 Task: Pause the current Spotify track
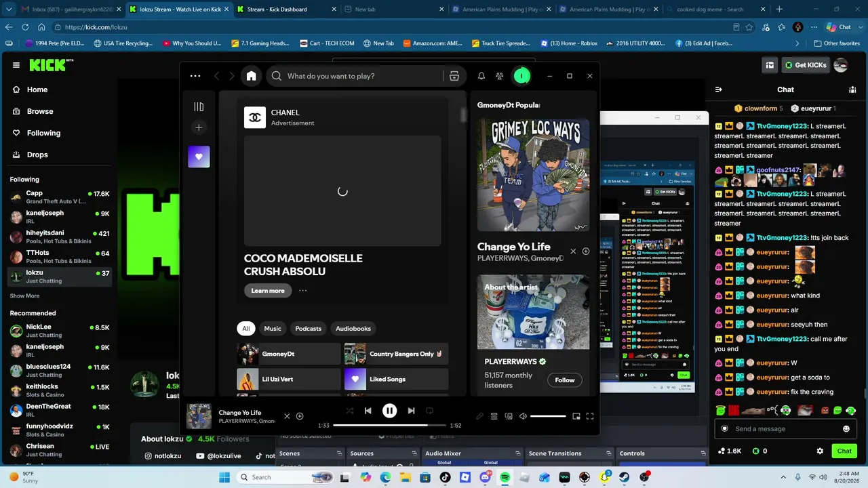(x=389, y=411)
